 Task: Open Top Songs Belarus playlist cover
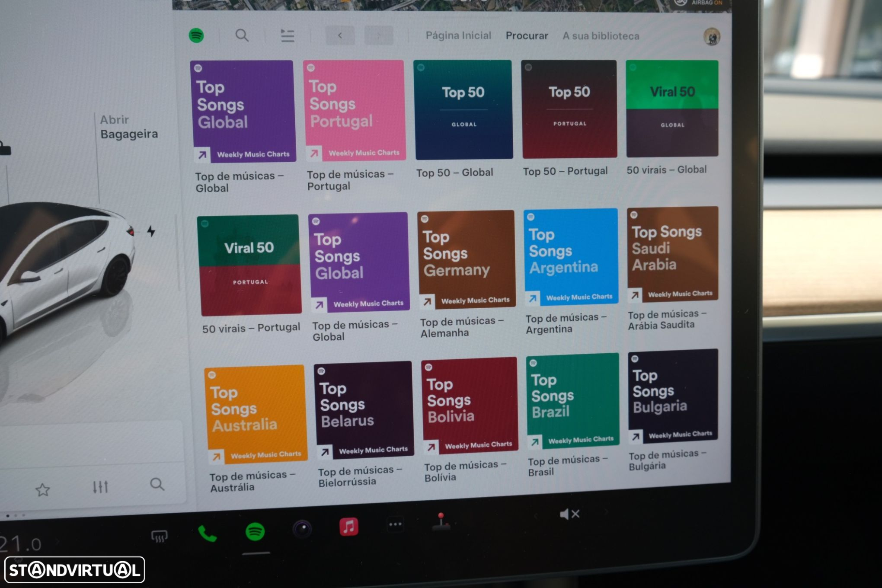click(364, 409)
